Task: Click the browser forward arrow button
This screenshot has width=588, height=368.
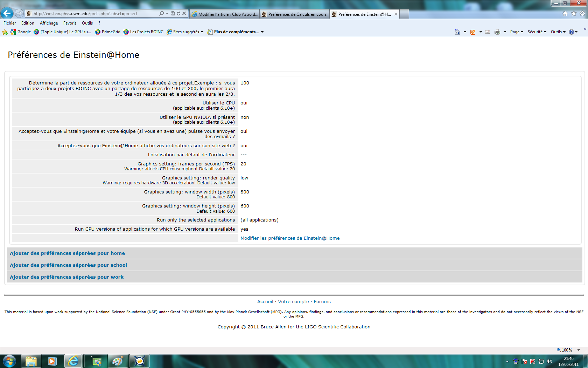Action: click(x=19, y=13)
